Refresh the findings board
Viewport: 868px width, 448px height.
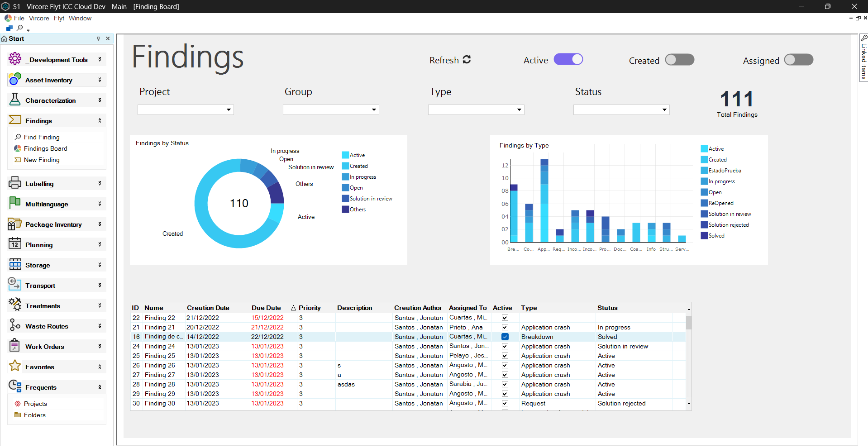[450, 60]
